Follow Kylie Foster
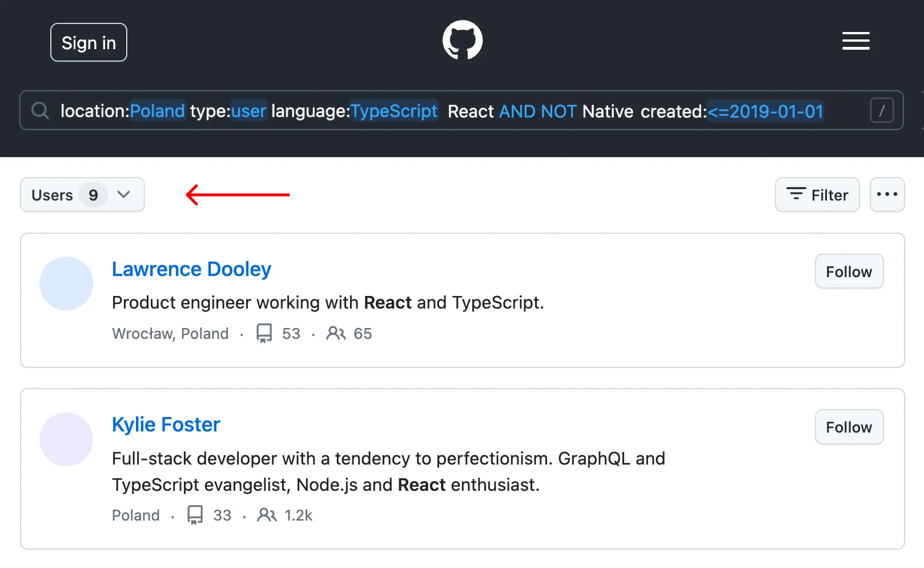The width and height of the screenshot is (924, 568). (x=849, y=427)
